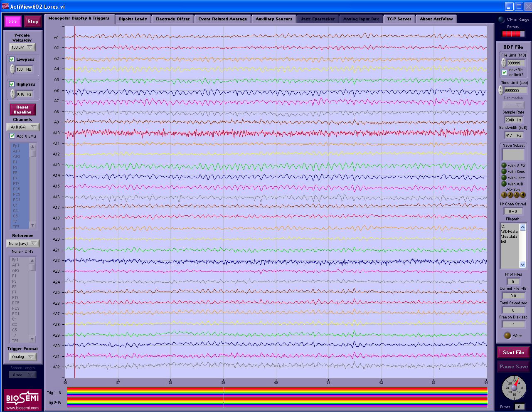Screen dimensions: 532x412
Task: Switch to the Electrode Offset tab
Action: [x=172, y=19]
